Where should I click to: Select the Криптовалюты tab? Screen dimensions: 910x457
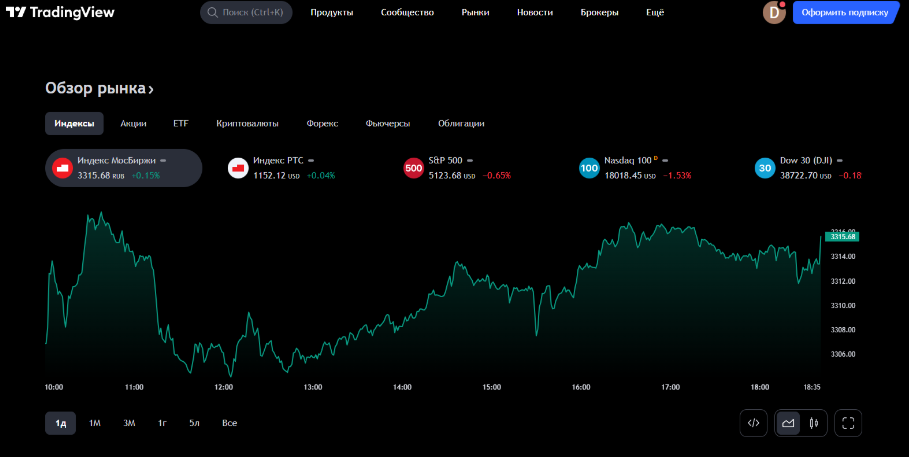tap(247, 123)
